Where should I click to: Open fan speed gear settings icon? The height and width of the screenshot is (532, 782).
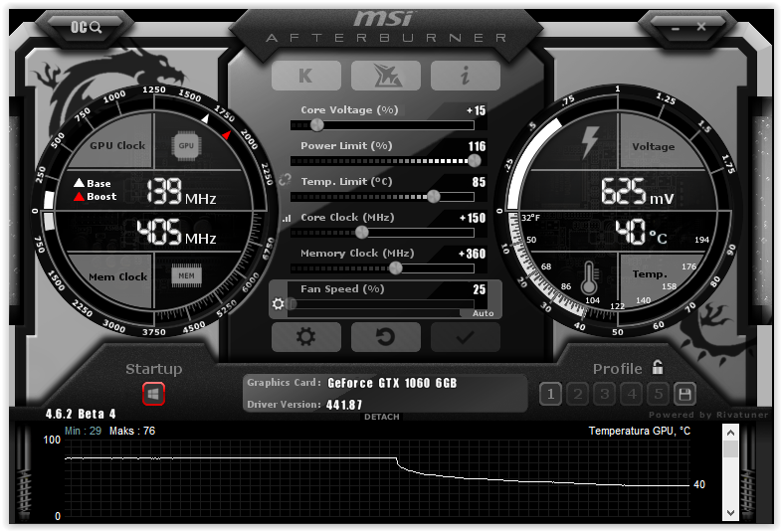click(279, 303)
